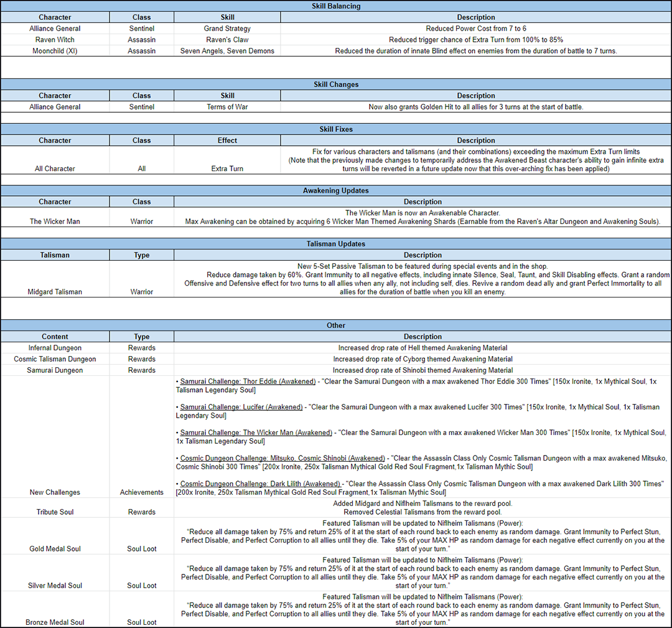This screenshot has height=628, width=672.
Task: Click the Skill Balancing section header
Action: point(335,6)
